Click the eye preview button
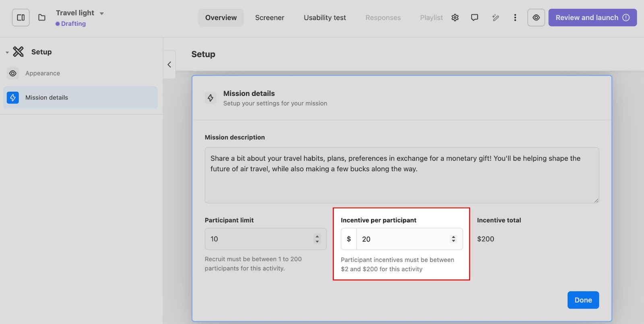This screenshot has height=324, width=644. click(536, 18)
